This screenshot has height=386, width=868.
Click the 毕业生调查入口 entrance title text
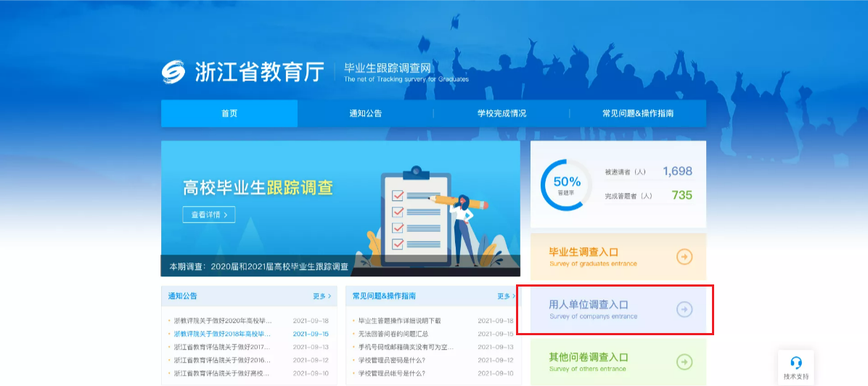pyautogui.click(x=584, y=252)
